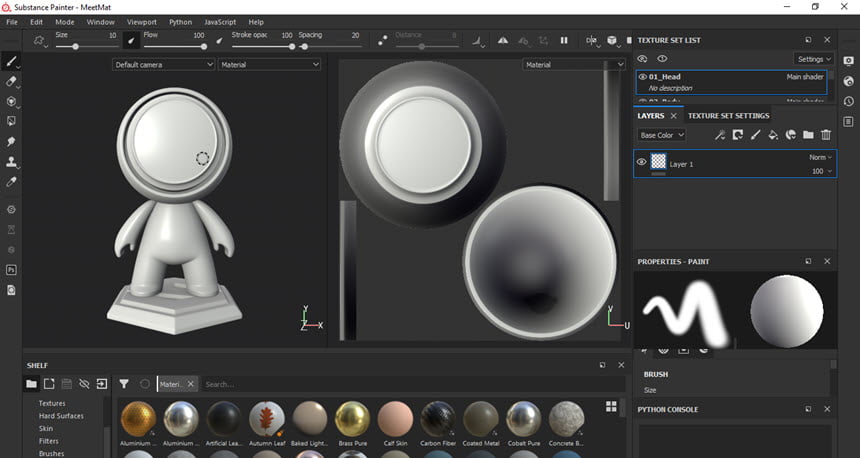Click the Add effect magic wand icon
This screenshot has height=458, width=860.
(x=720, y=135)
